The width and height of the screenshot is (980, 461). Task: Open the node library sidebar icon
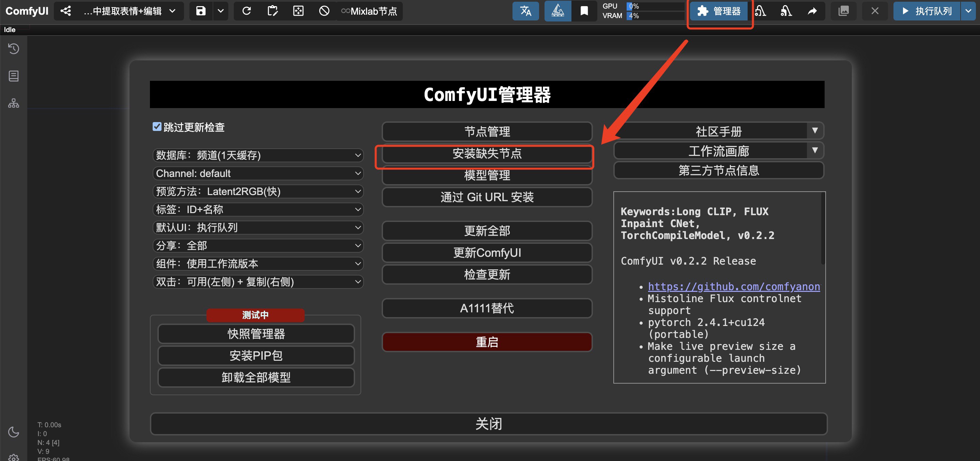[x=14, y=76]
